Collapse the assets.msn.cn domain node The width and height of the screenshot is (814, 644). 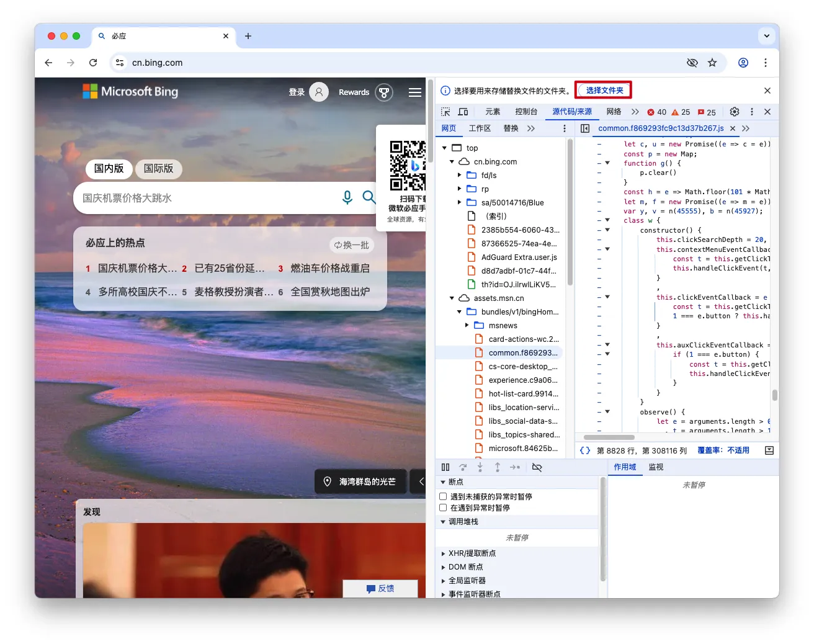click(x=452, y=298)
